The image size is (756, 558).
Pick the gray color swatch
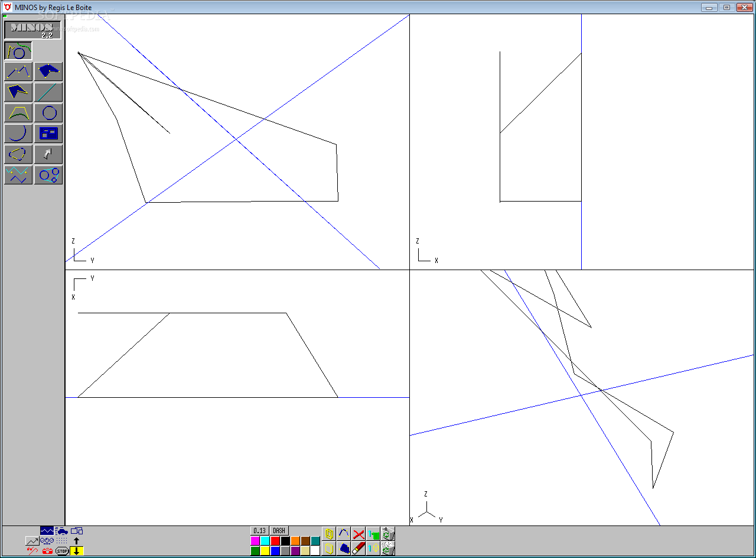pos(285,551)
